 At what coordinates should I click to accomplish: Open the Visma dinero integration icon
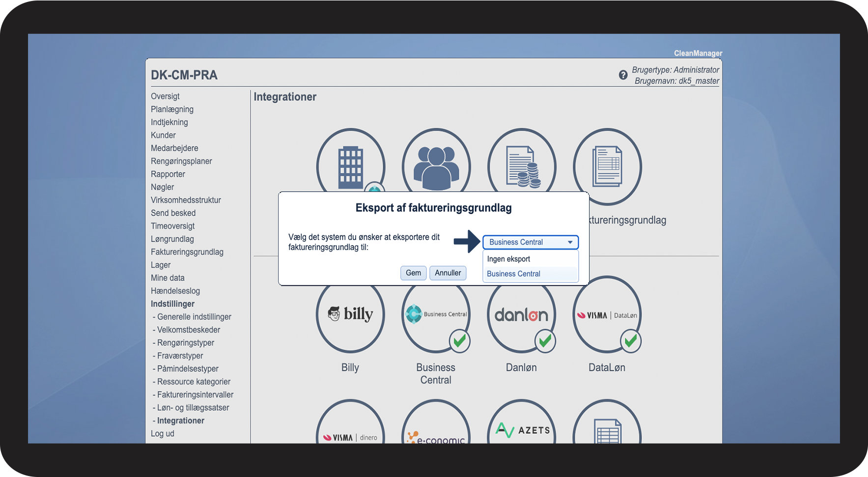(x=350, y=421)
